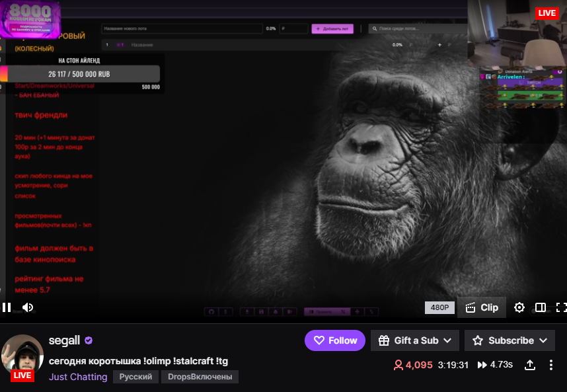Expand the Gift a Sub dropdown
The image size is (567, 392).
[x=415, y=340]
